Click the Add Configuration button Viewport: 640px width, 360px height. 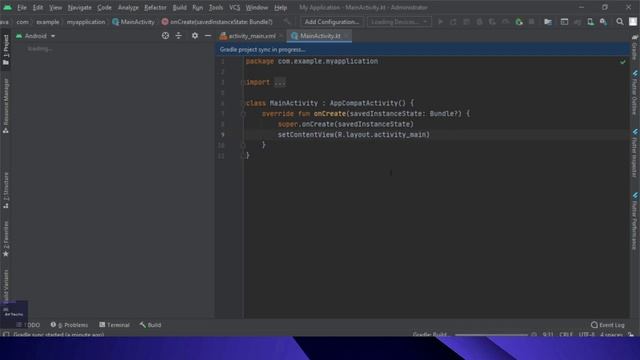pos(331,22)
